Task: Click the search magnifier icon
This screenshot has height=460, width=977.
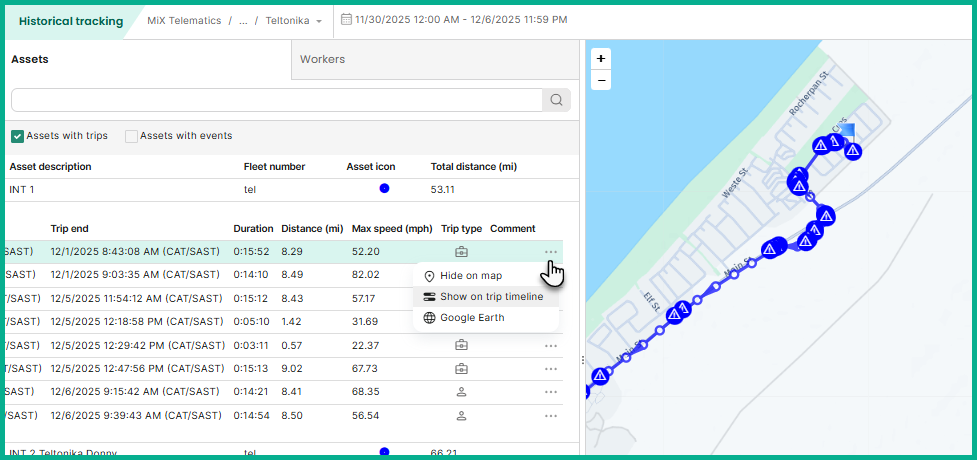Action: coord(557,99)
